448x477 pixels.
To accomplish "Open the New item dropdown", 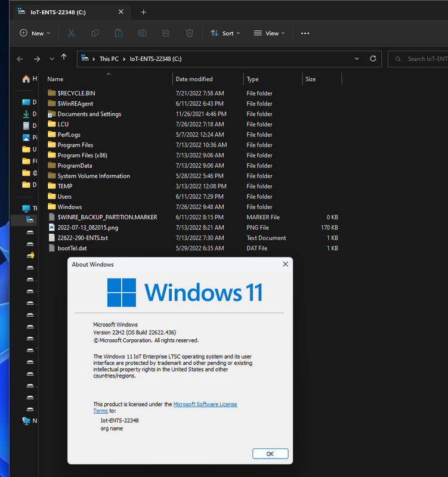I will pos(35,33).
